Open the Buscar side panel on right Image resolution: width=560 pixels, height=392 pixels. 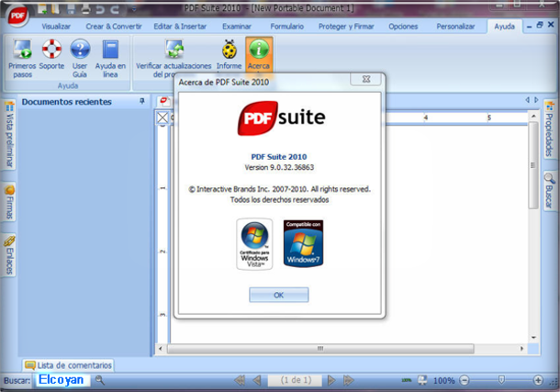coord(549,191)
